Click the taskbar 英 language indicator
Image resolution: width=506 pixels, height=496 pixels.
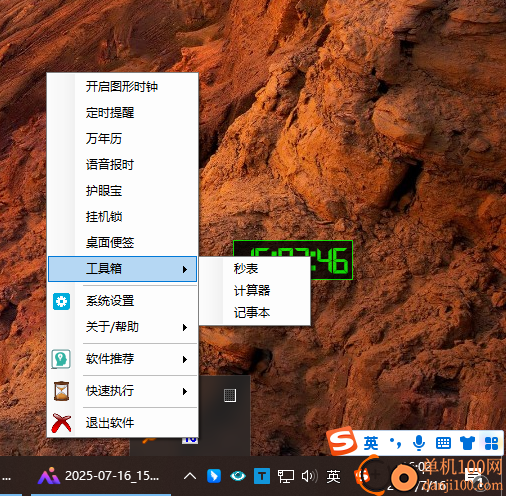pos(333,476)
